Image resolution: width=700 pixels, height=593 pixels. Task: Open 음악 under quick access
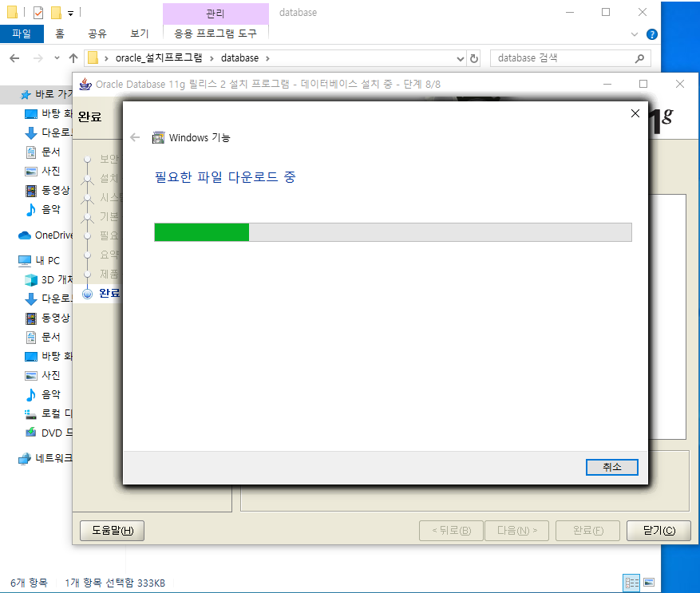pos(42,209)
